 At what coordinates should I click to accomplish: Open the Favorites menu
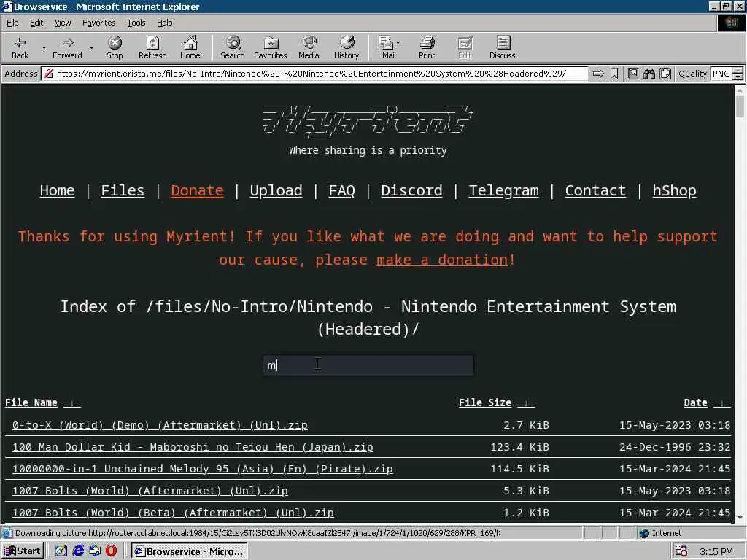98,23
